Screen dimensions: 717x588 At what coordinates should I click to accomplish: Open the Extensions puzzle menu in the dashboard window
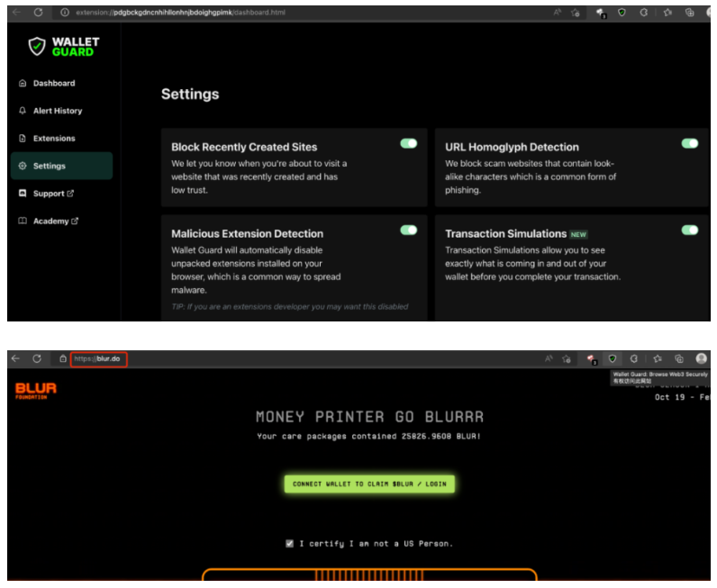643,13
